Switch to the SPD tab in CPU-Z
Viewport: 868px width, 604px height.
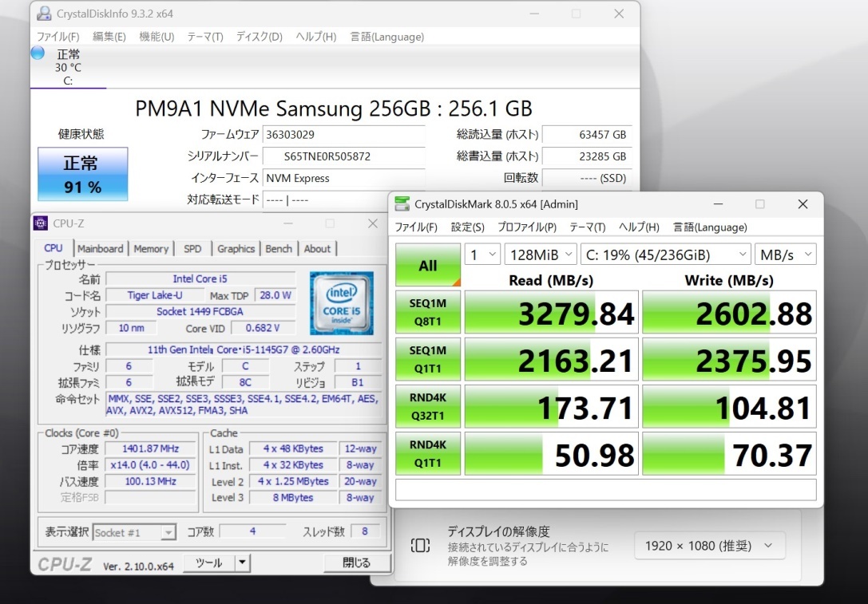coord(192,249)
